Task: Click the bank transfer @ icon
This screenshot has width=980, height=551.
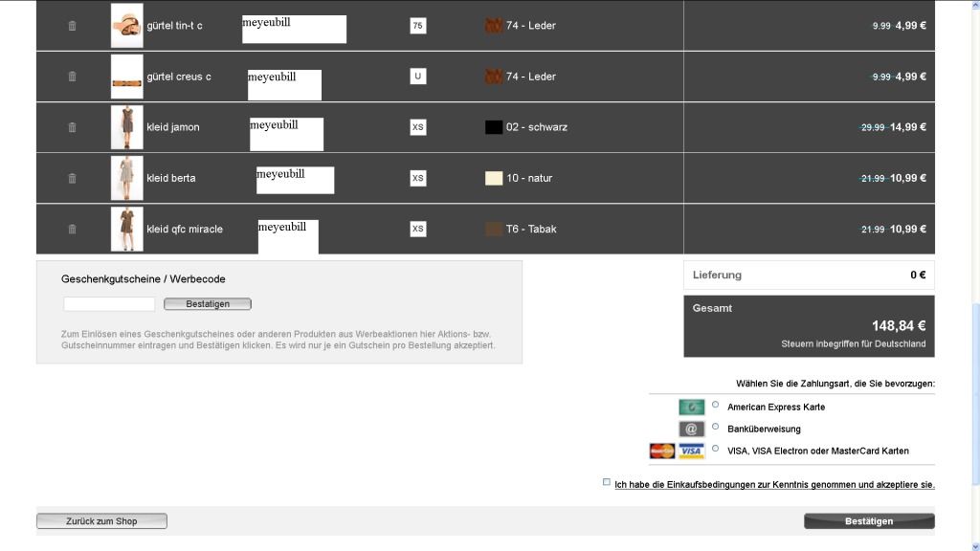Action: 691,430
